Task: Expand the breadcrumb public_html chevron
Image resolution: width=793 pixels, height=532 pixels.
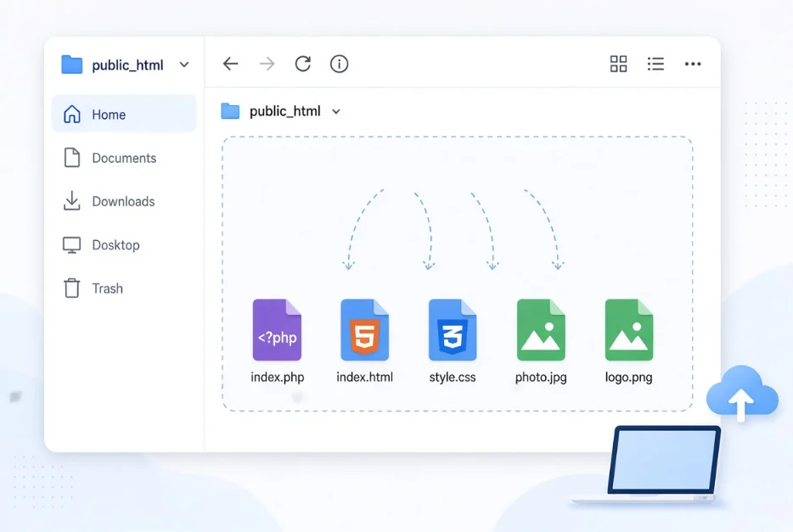Action: point(336,112)
